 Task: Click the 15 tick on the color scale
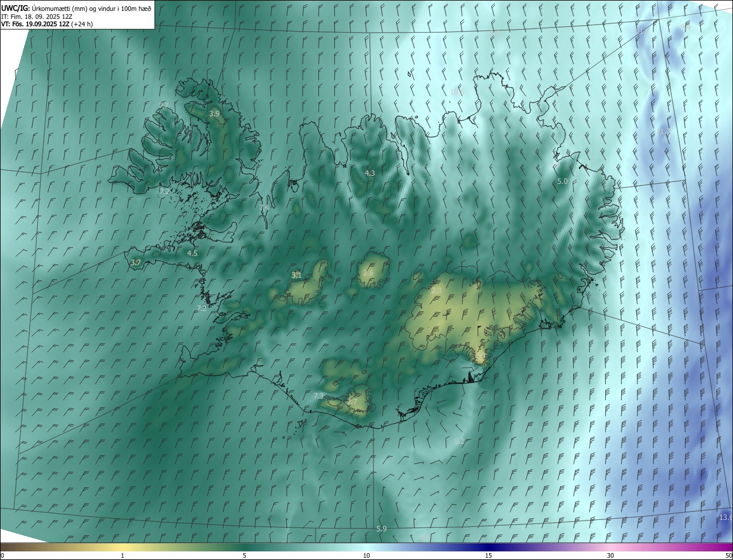coord(488,555)
